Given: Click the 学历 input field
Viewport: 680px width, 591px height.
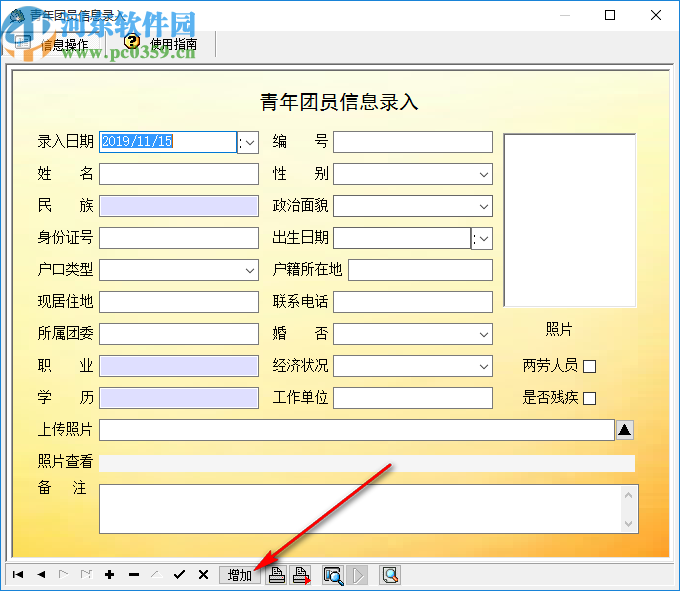Looking at the screenshot, I should [x=179, y=398].
